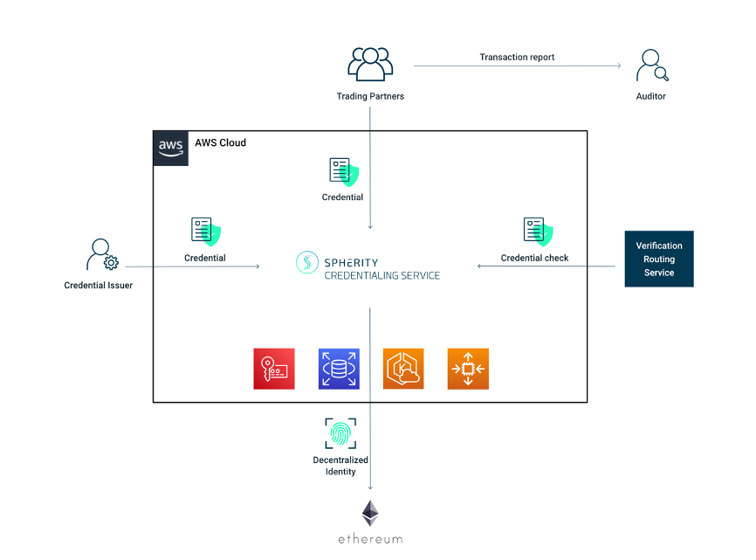Image resolution: width=756 pixels, height=560 pixels.
Task: Select the Auditor magnifier person icon
Action: click(651, 63)
